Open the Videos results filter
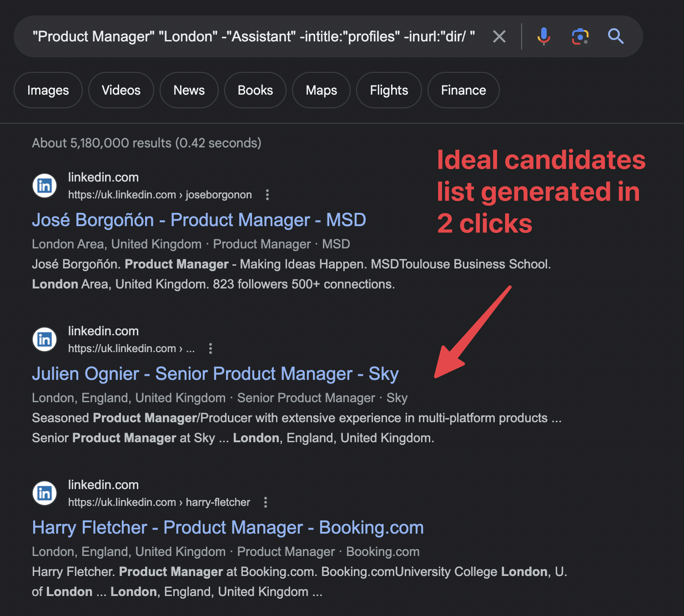 (121, 90)
